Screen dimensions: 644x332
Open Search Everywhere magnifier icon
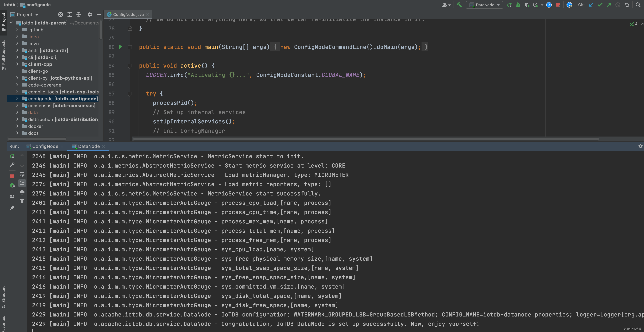[638, 5]
